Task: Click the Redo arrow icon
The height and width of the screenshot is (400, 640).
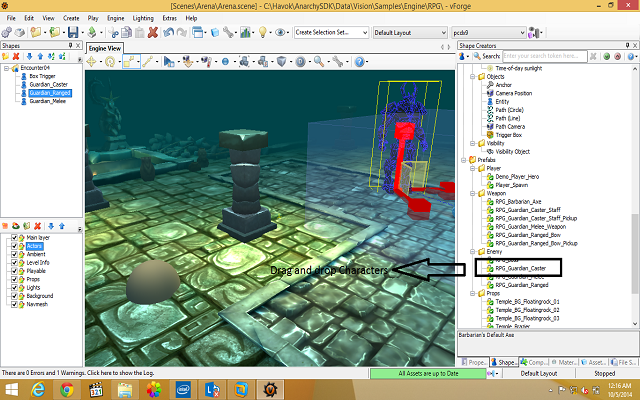Action: coord(182,32)
